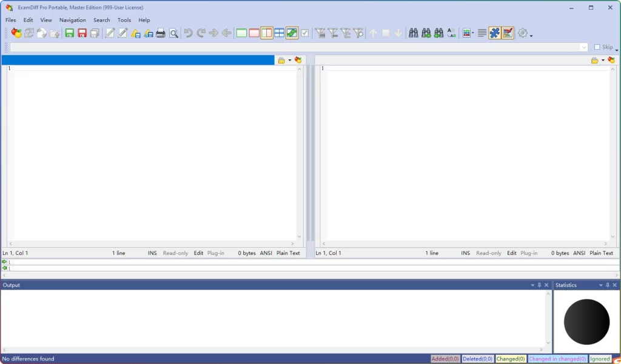
Task: Click the Find binoculars icon
Action: 413,33
